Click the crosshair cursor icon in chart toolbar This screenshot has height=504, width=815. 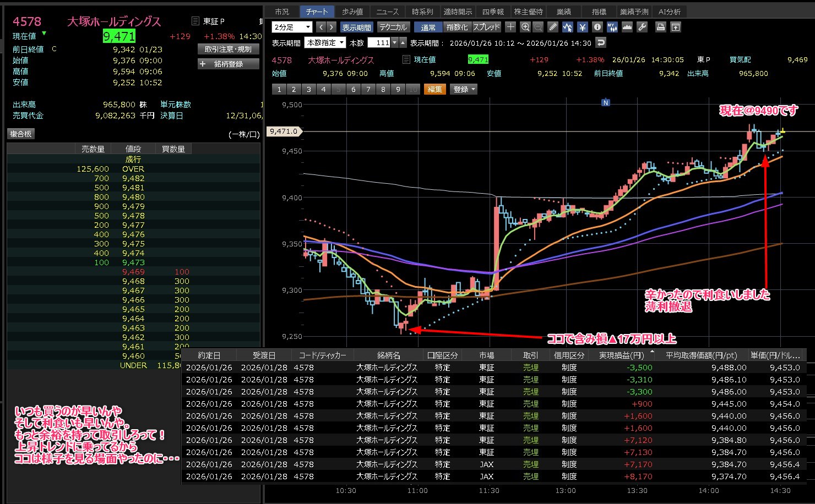(x=510, y=27)
